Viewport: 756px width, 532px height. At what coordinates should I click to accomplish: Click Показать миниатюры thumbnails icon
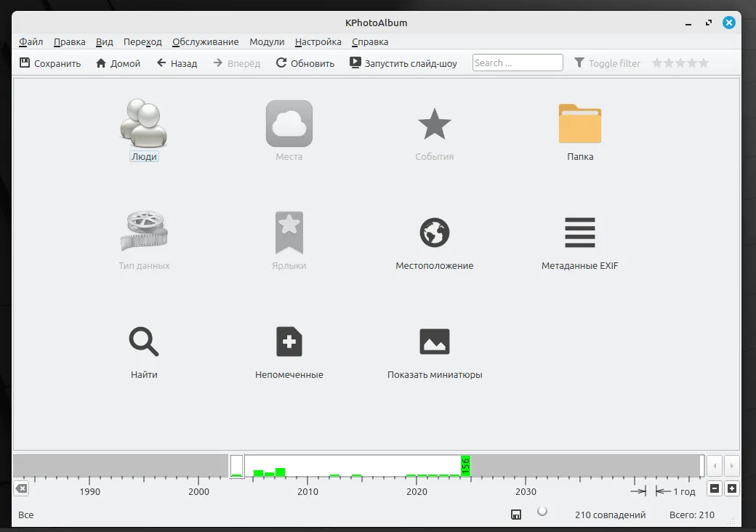click(434, 342)
